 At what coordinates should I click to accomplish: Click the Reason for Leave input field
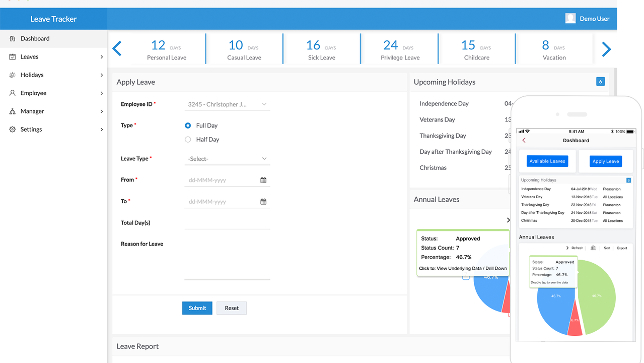coord(227,257)
